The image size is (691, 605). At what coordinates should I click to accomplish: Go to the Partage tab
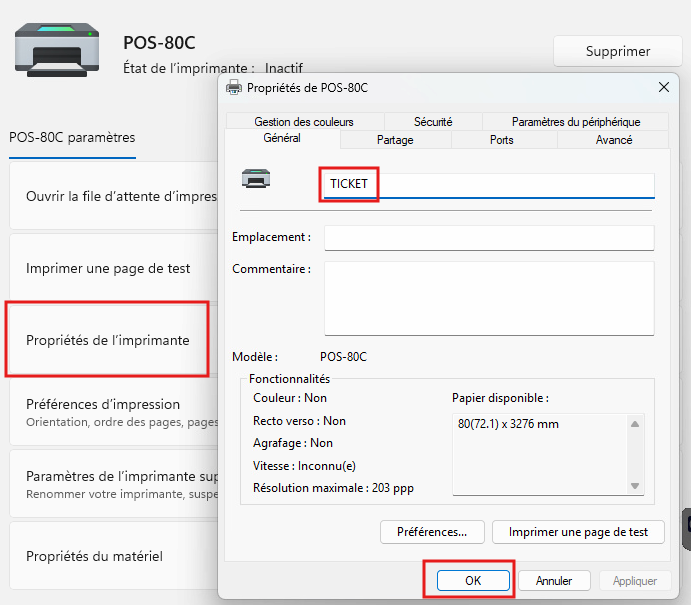coord(395,140)
